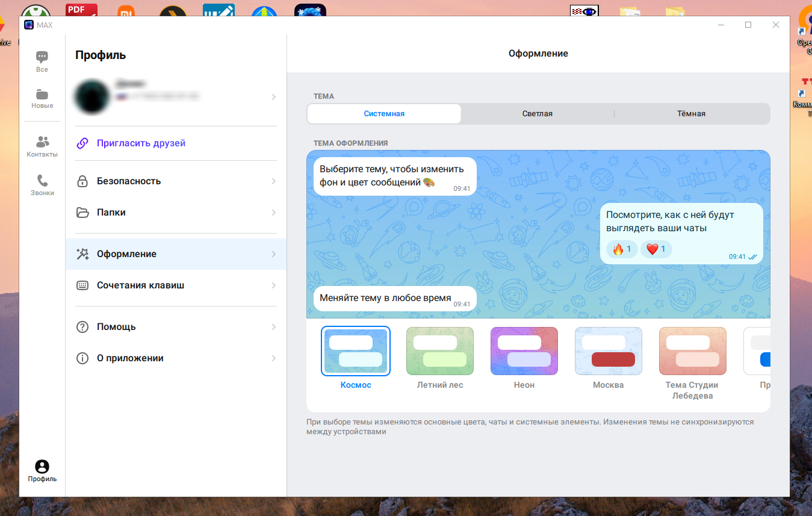This screenshot has height=516, width=812.
Task: Open the Звонки phone icon
Action: (x=42, y=181)
